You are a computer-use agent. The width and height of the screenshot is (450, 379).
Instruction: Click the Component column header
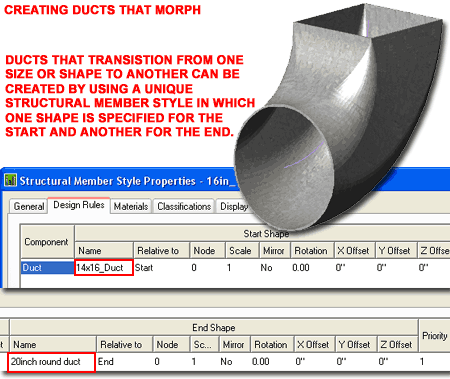pyautogui.click(x=46, y=242)
